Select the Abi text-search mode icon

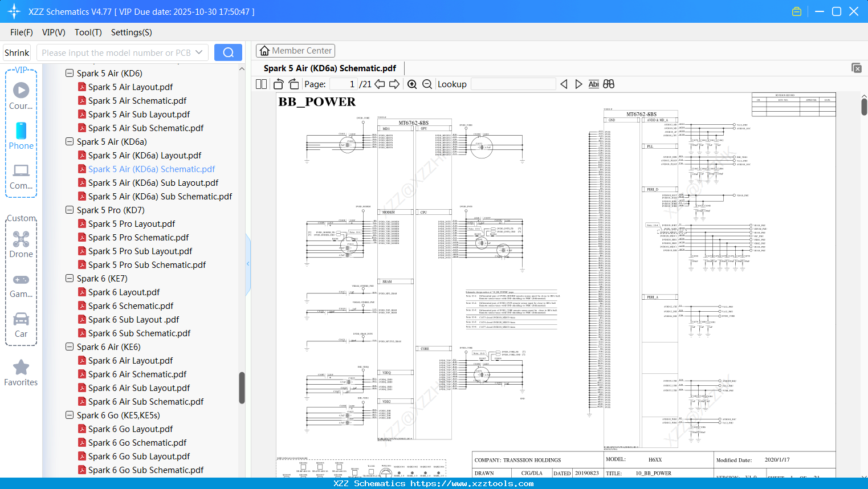tap(594, 84)
